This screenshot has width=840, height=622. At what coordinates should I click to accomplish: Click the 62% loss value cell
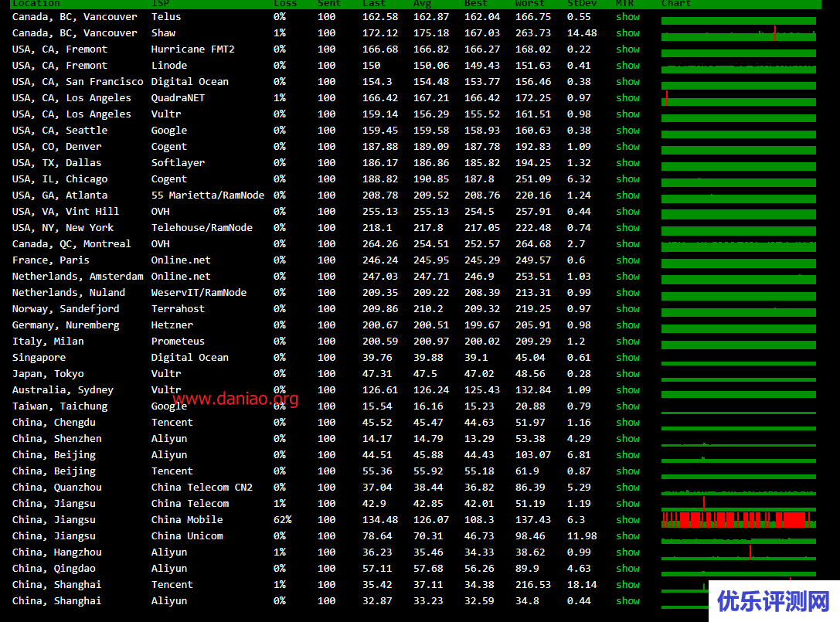point(282,519)
